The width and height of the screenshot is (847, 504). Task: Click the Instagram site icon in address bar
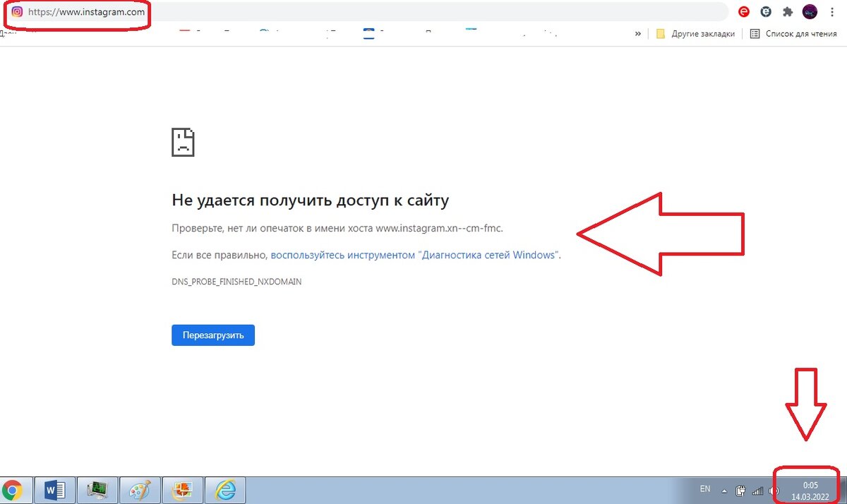[18, 12]
